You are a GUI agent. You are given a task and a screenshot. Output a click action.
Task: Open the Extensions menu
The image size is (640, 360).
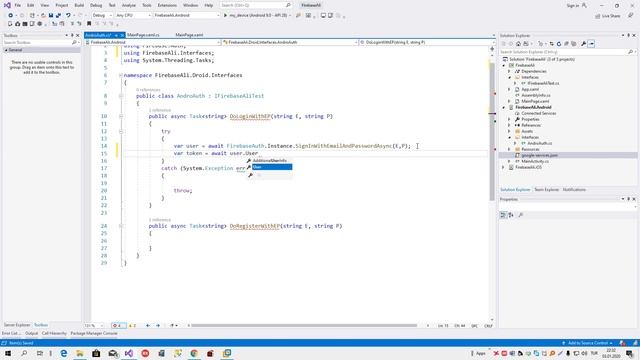[x=167, y=5]
